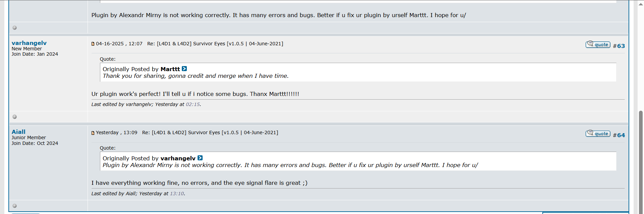Viewport: 644px width, 214px height.
Task: Click the page vertical scrollbar thumb
Action: (x=641, y=161)
